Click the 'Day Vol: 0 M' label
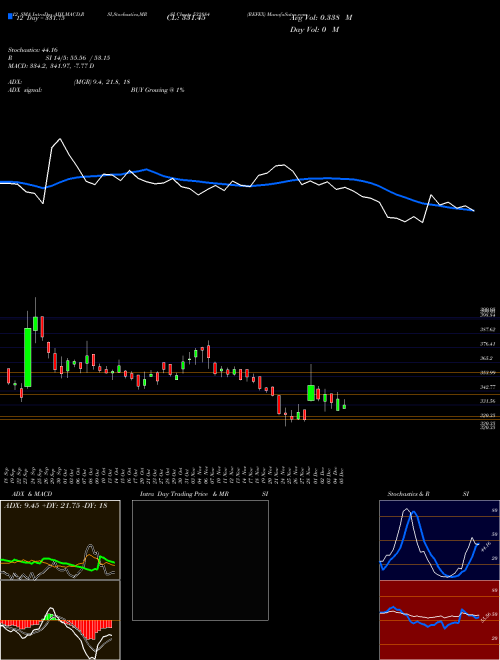The image size is (500, 660). pyautogui.click(x=314, y=30)
